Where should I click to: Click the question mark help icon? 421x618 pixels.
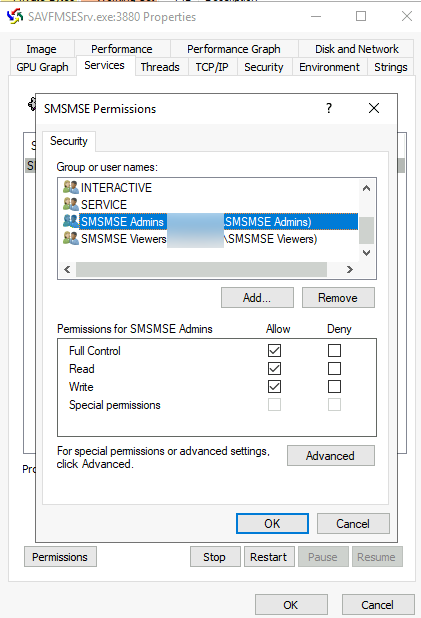329,108
